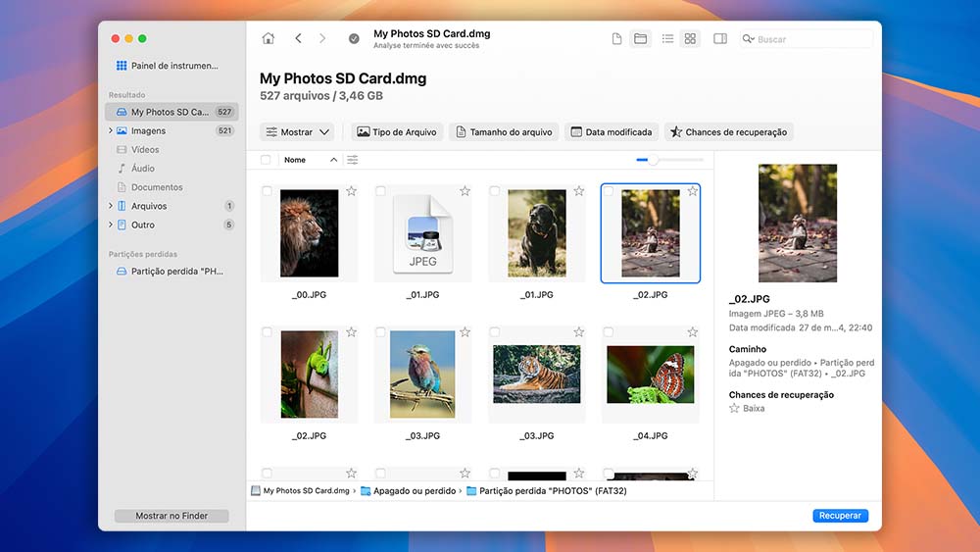980x552 pixels.
Task: Open the Mostrar dropdown
Action: click(x=297, y=132)
